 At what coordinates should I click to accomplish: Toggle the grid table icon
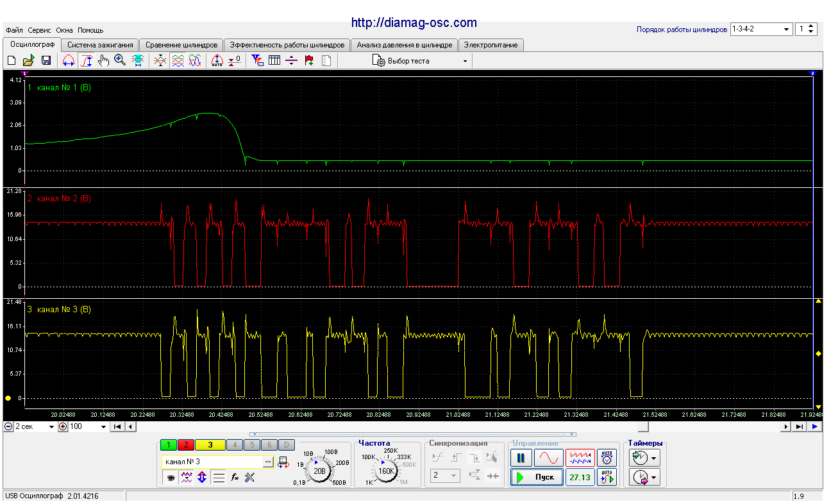(274, 61)
